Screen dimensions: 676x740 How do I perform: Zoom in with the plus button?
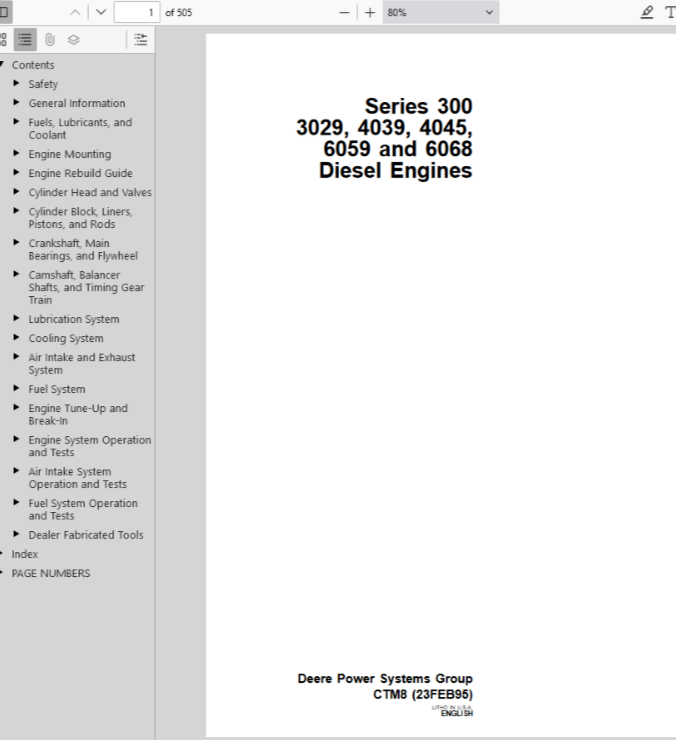(x=370, y=12)
